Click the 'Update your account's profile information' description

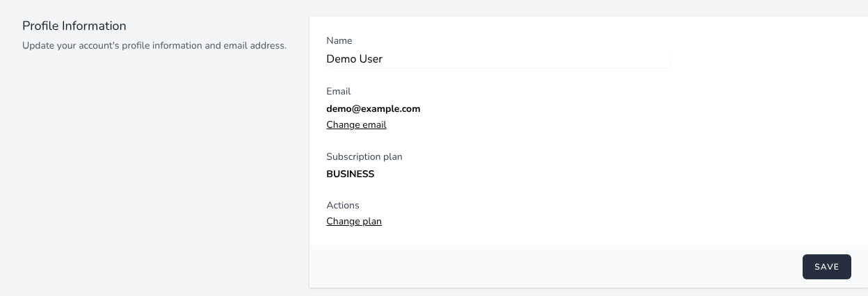154,46
